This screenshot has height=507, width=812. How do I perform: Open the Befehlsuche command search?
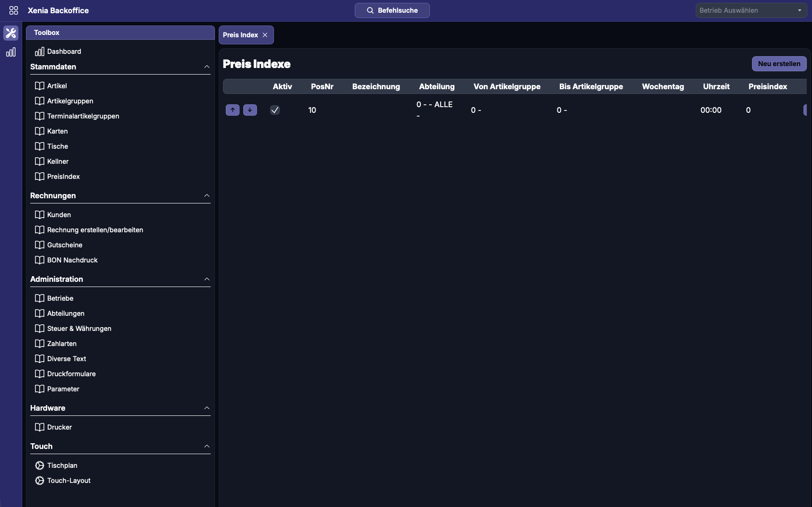pos(392,10)
